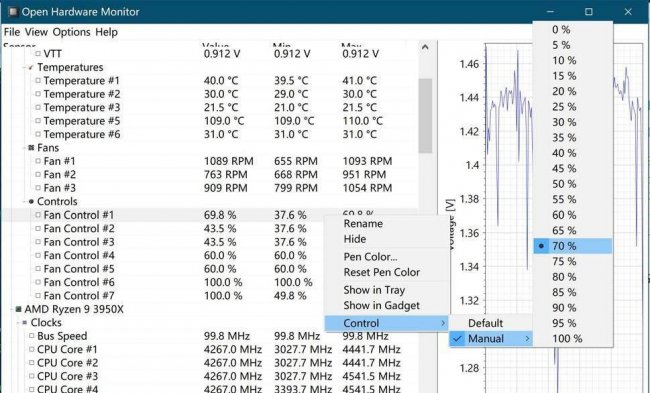Toggle plot checkbox for Temperature #2
This screenshot has width=650, height=393.
38,94
